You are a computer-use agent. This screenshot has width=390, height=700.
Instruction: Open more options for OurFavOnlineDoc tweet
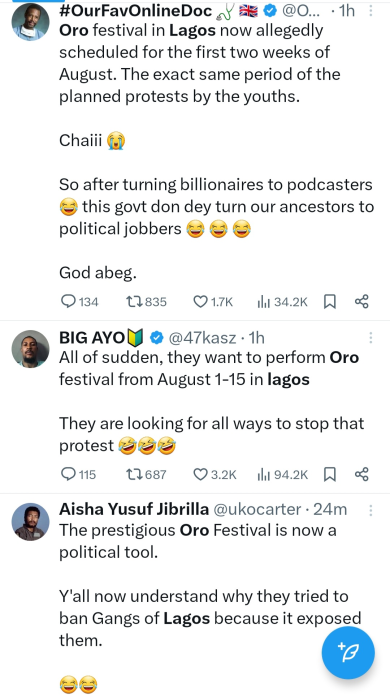(x=370, y=11)
